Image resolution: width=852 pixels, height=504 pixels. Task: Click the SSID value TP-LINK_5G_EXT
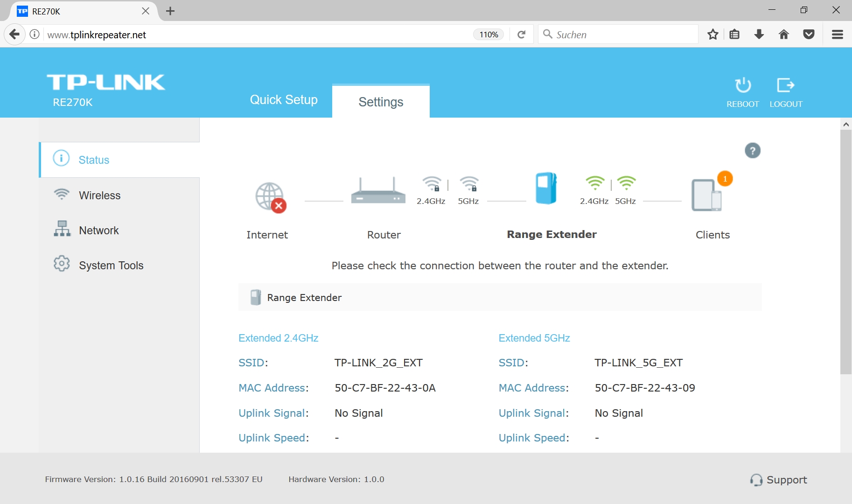[639, 363]
